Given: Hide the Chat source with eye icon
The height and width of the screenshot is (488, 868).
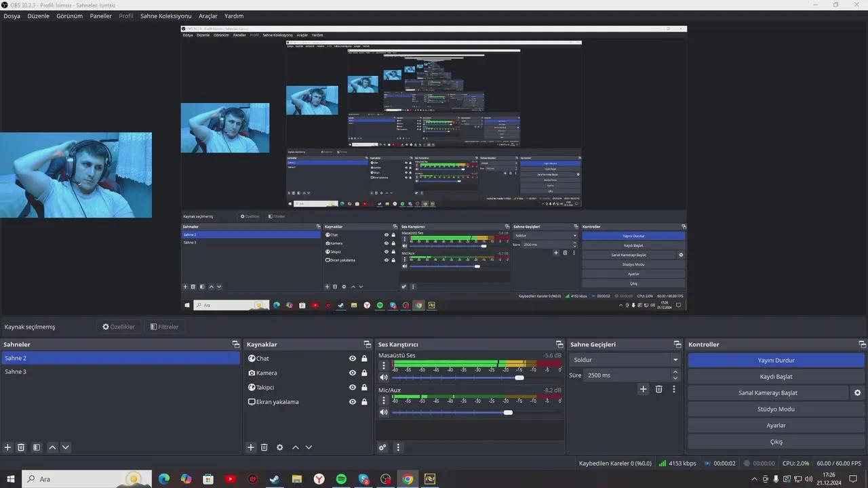Looking at the screenshot, I should 353,359.
